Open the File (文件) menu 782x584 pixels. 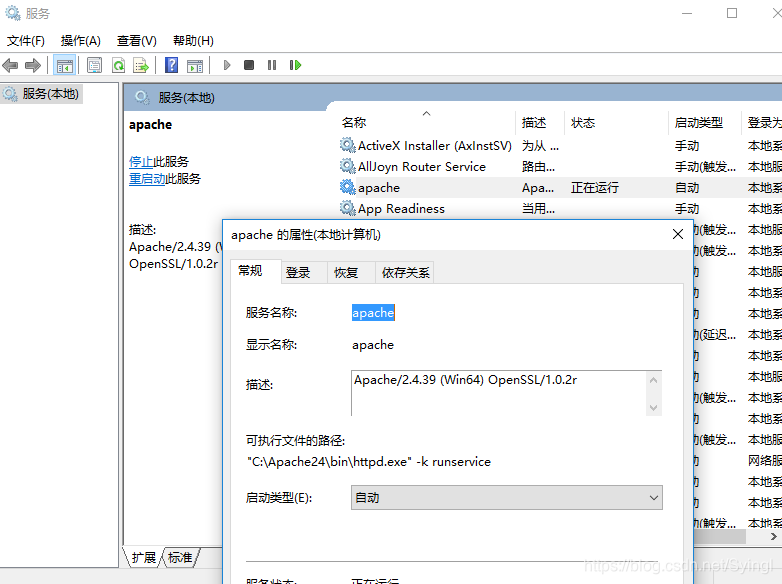point(25,41)
